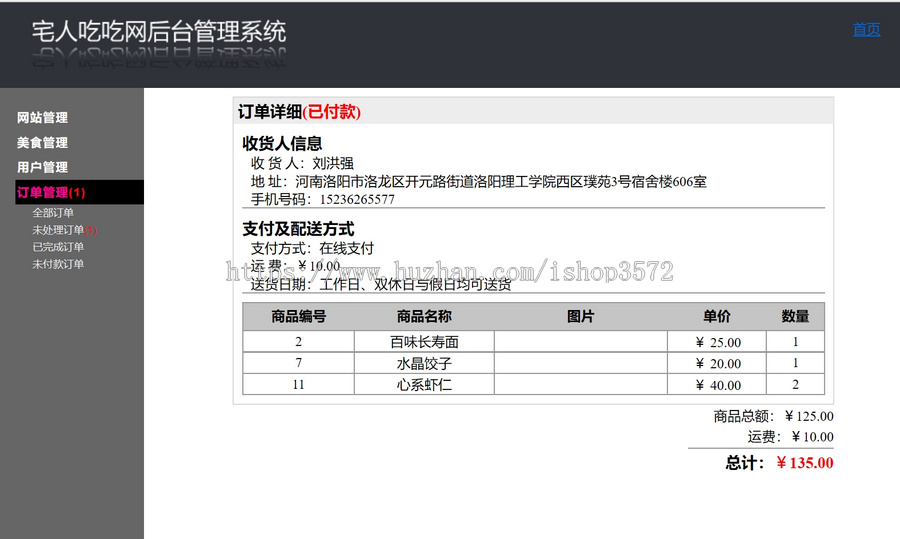Click the 宅人吃吃网后台管理系统 site title
The height and width of the screenshot is (539, 900).
[159, 32]
